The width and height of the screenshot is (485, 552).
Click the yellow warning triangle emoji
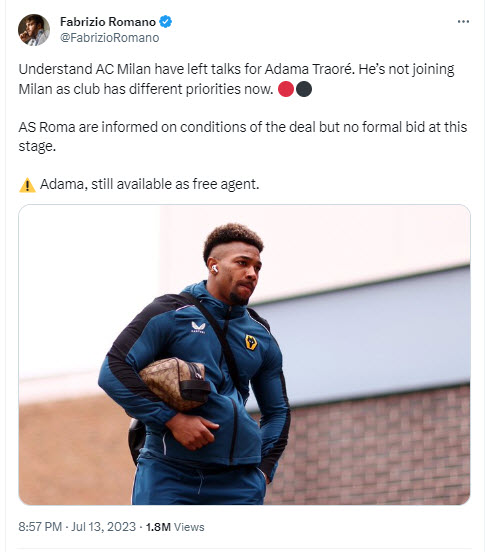27,185
